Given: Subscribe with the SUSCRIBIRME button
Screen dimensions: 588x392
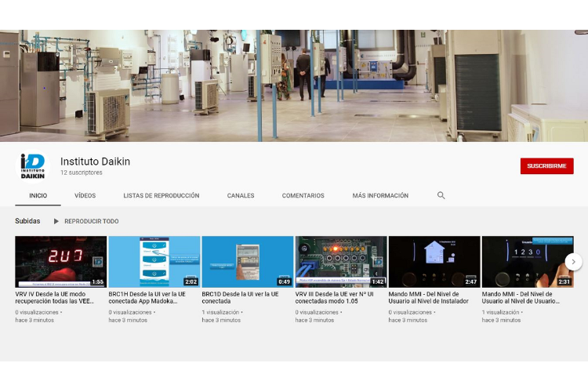Looking at the screenshot, I should pos(546,165).
